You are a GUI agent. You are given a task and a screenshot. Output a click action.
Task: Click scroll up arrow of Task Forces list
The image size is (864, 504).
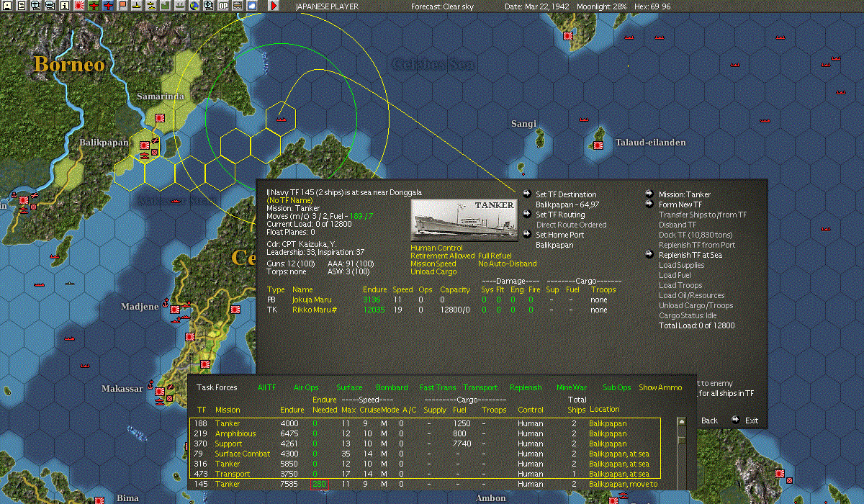coord(681,423)
